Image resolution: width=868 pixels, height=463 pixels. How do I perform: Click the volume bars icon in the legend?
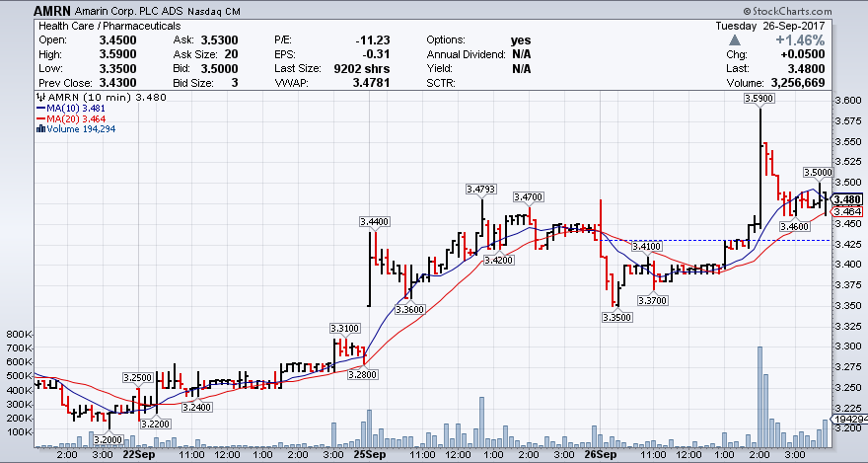point(38,129)
